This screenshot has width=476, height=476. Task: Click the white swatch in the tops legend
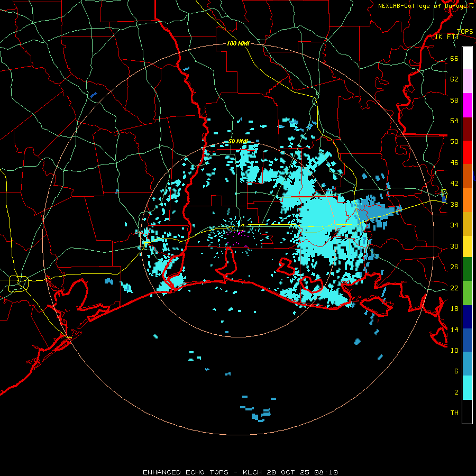click(x=467, y=58)
